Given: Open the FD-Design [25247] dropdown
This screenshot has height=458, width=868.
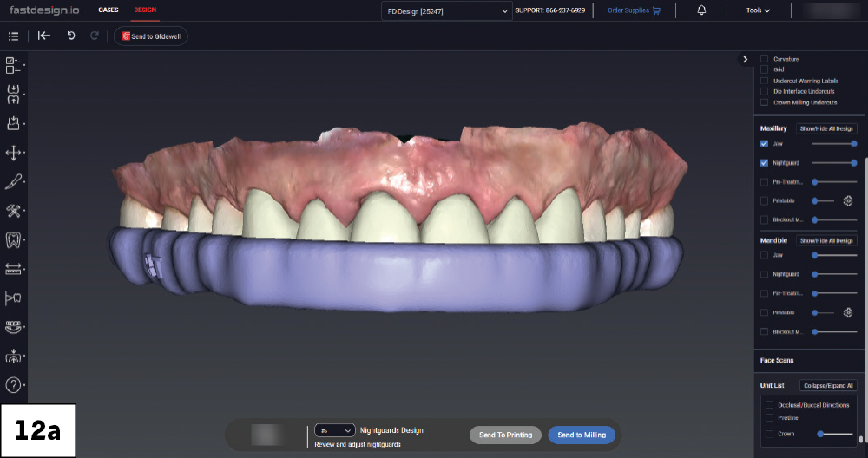Looking at the screenshot, I should pyautogui.click(x=447, y=11).
